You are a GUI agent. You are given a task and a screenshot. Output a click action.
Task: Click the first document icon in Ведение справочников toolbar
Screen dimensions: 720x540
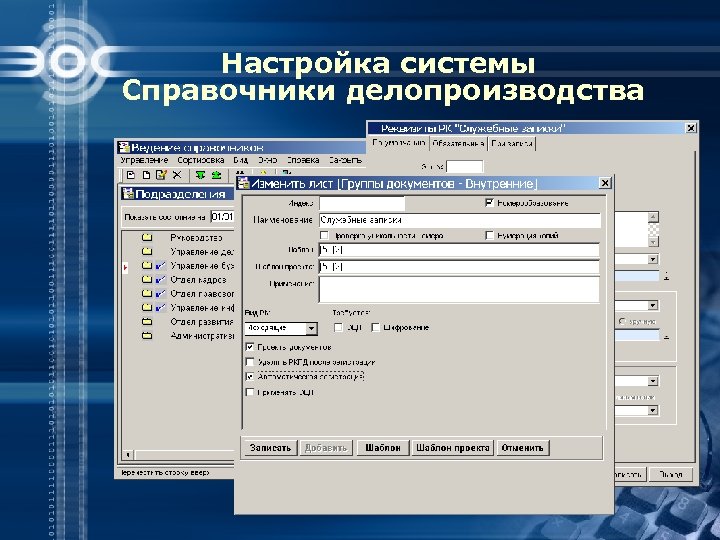click(x=131, y=175)
